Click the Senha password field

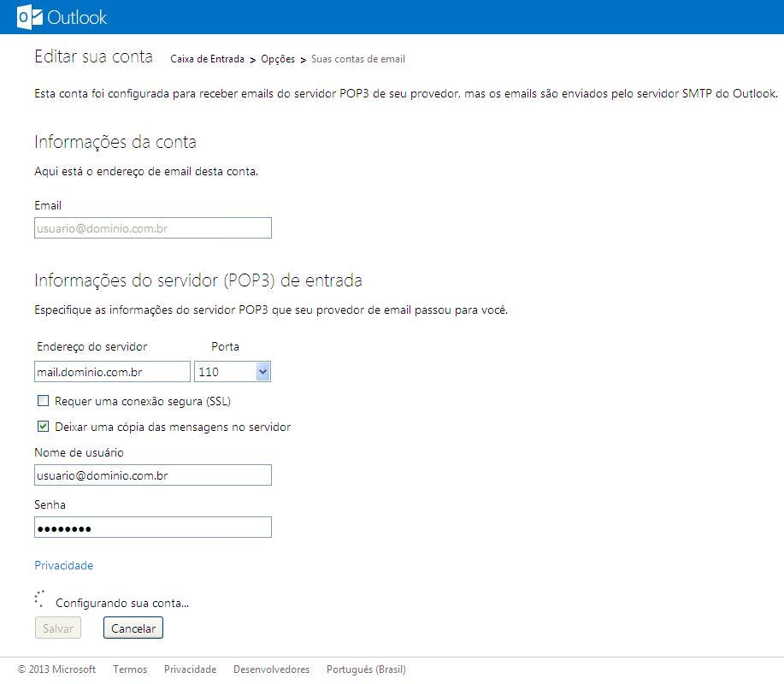click(x=153, y=528)
